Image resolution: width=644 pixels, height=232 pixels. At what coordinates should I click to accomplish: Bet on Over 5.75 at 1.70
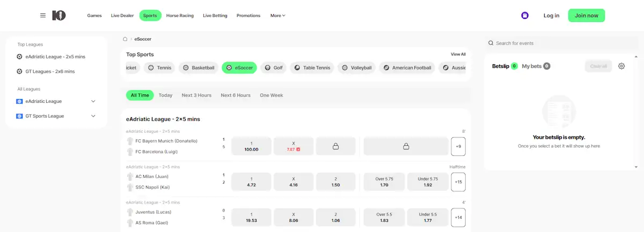pyautogui.click(x=384, y=182)
